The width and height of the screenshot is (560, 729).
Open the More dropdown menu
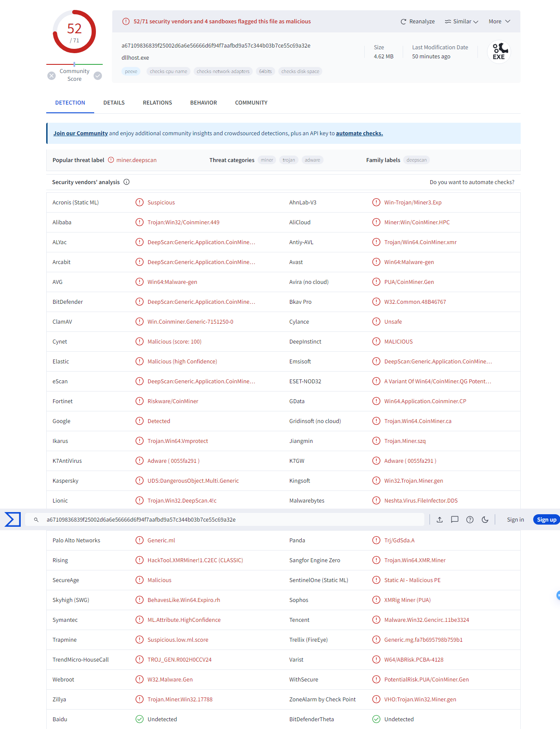499,22
